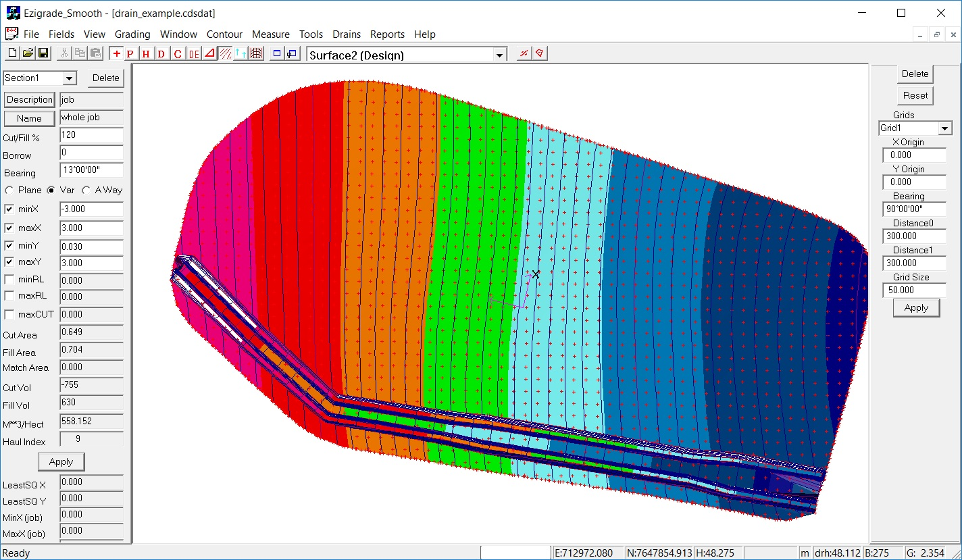Open the Surface2 (Design) dropdown

pyautogui.click(x=500, y=55)
